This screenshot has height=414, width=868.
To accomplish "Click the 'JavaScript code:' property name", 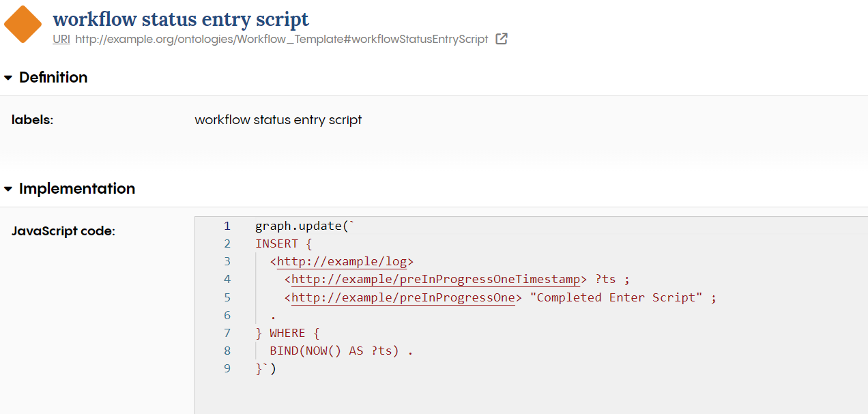I will click(63, 231).
